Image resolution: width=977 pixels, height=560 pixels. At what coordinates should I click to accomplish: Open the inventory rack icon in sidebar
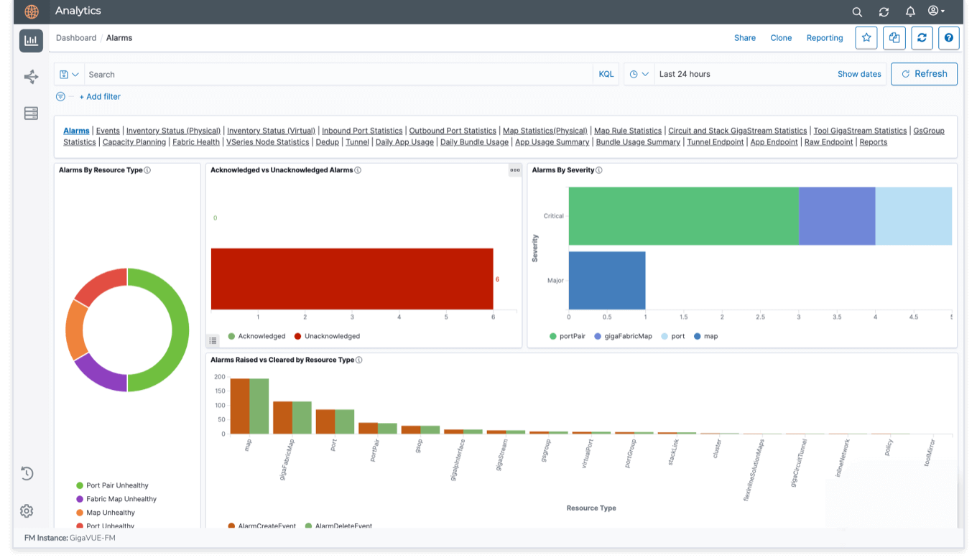[x=31, y=113]
